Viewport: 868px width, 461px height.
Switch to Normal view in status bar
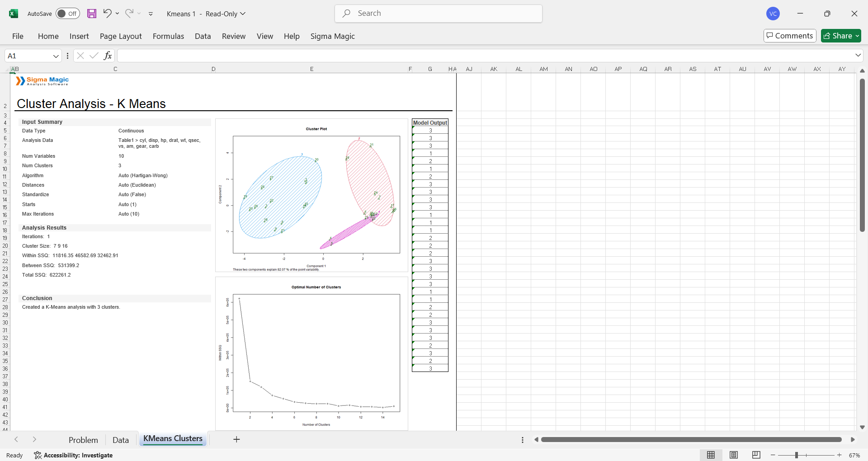pos(711,455)
